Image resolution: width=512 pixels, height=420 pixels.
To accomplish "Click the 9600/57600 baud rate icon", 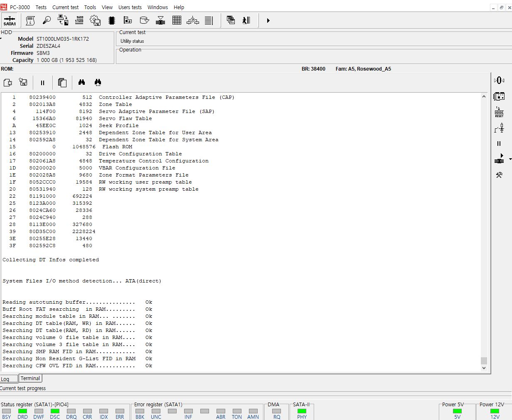I will (79, 20).
